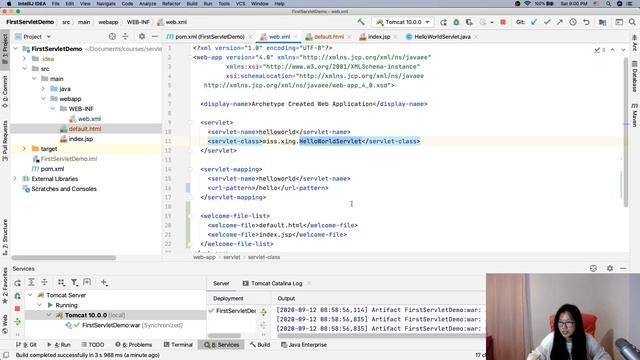
Task: Click the Search Everywhere magnifier icon
Action: point(632,22)
